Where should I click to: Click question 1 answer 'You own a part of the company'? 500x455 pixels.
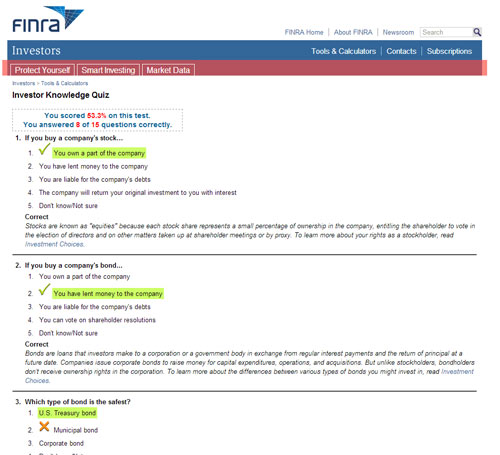tap(99, 153)
